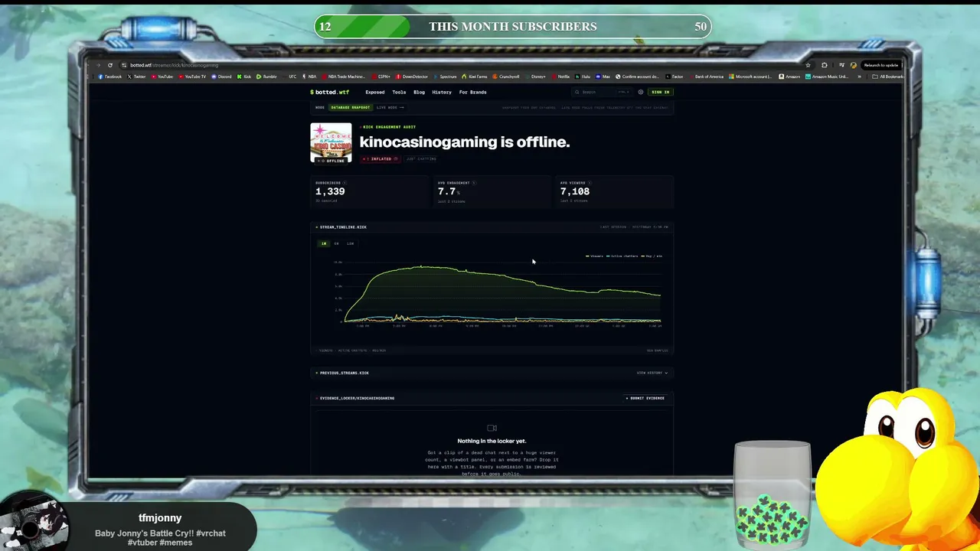Toggle the Active chatters legend series
Viewport: 980px width, 551px height.
[x=623, y=256]
